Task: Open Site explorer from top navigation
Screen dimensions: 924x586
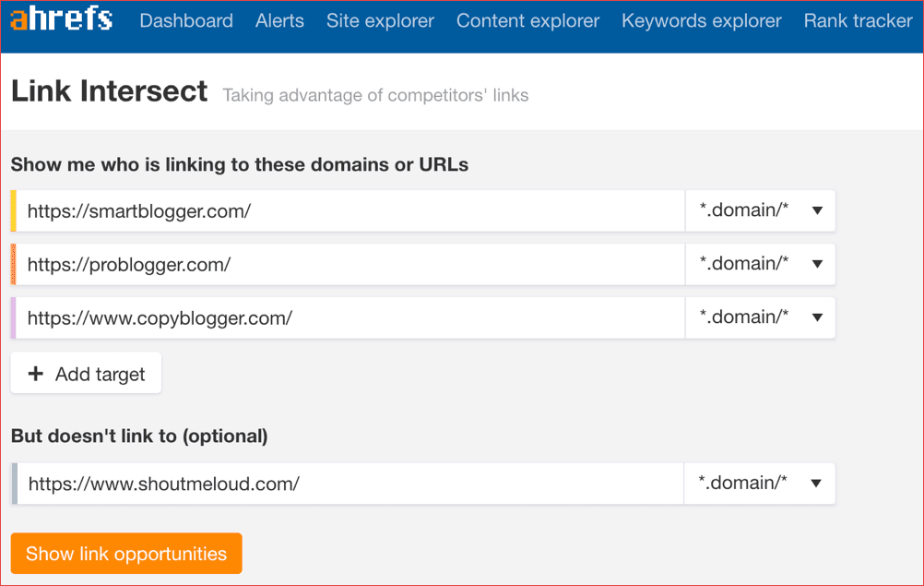Action: click(380, 20)
